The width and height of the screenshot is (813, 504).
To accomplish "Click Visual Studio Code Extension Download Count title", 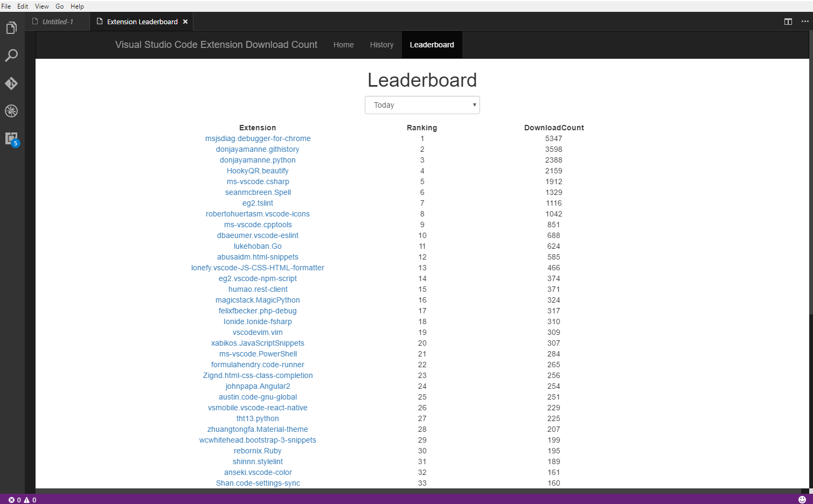I will pos(216,45).
